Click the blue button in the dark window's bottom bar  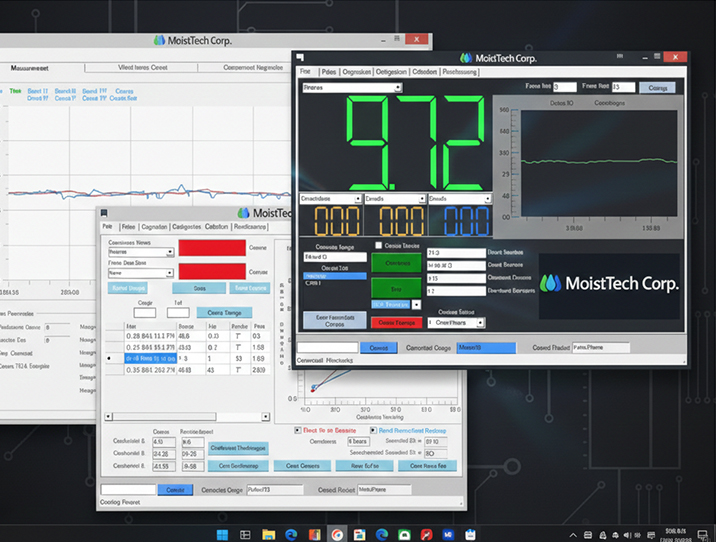pos(379,348)
